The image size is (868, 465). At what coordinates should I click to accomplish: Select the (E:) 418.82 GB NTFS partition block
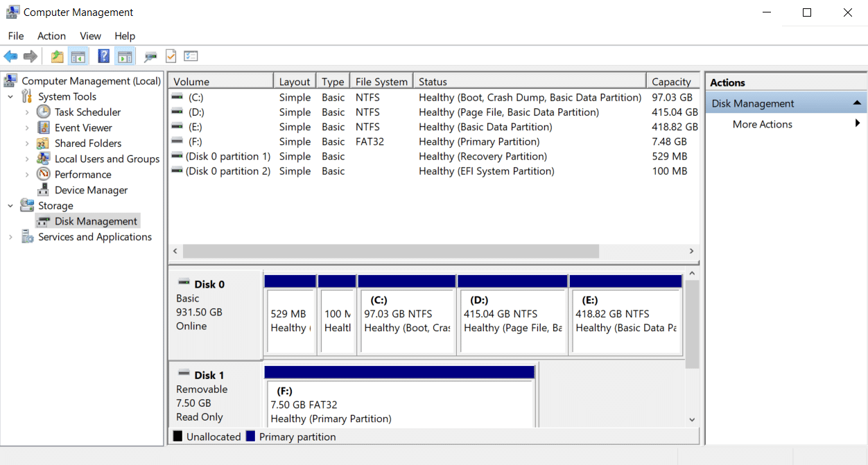(x=625, y=316)
